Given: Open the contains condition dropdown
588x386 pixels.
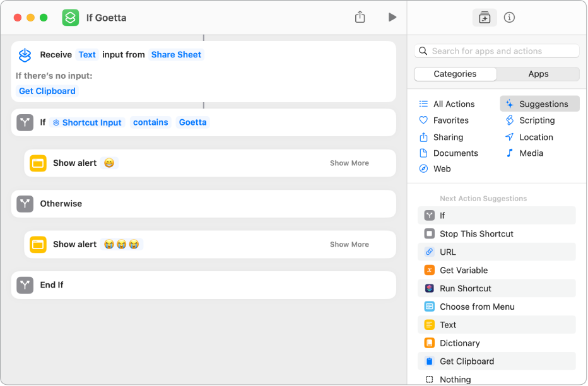Looking at the screenshot, I should tap(151, 122).
